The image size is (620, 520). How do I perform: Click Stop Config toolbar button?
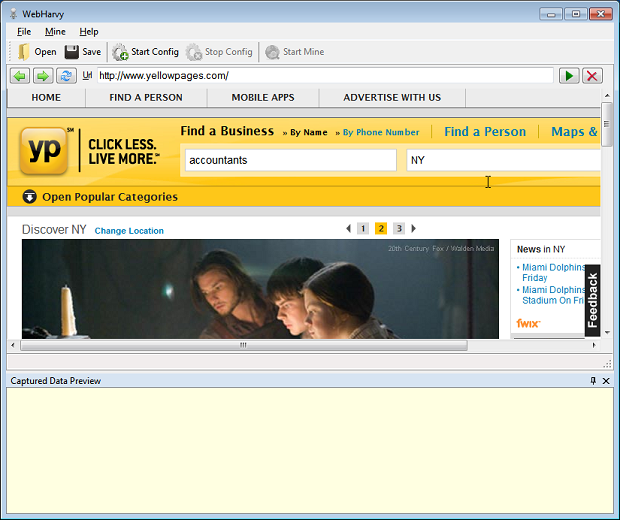click(219, 52)
